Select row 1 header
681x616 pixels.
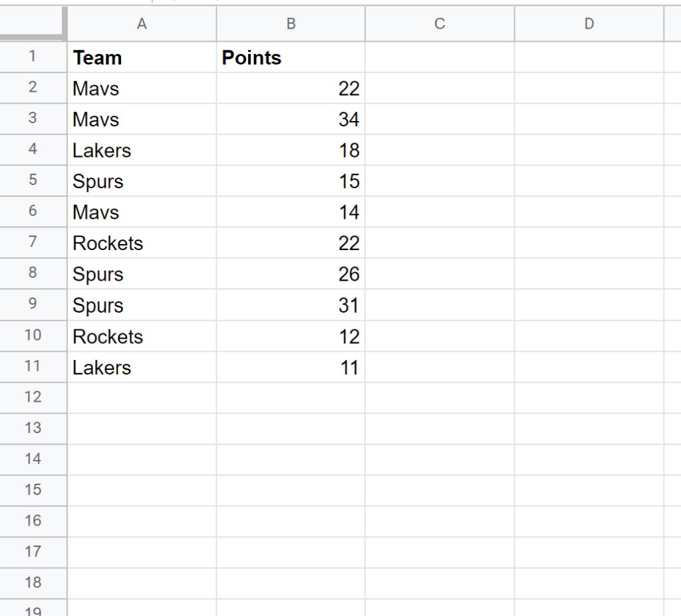(x=33, y=57)
